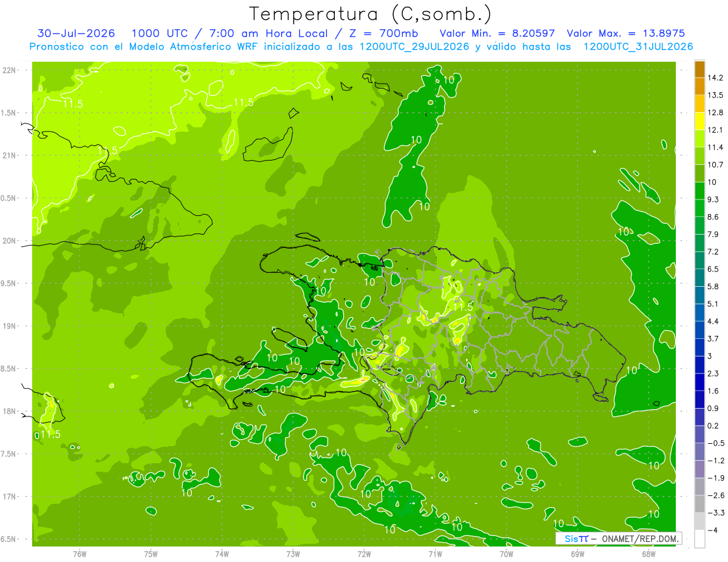Click the yellow swatch between 12.8 and 12.1

click(x=699, y=121)
